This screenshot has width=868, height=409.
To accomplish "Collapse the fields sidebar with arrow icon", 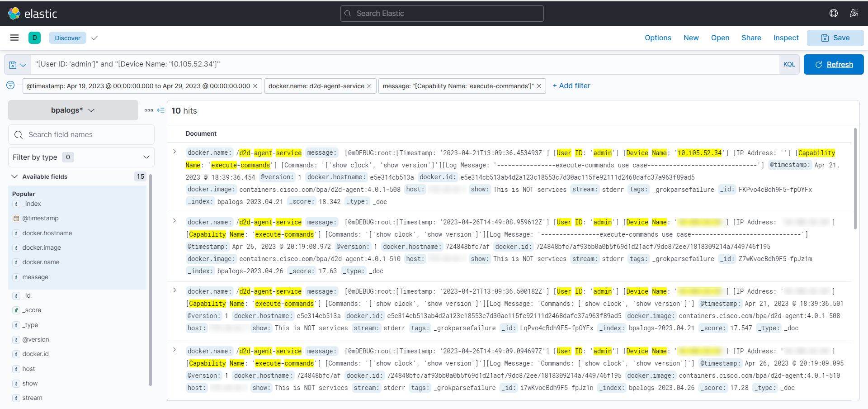I will (x=161, y=110).
